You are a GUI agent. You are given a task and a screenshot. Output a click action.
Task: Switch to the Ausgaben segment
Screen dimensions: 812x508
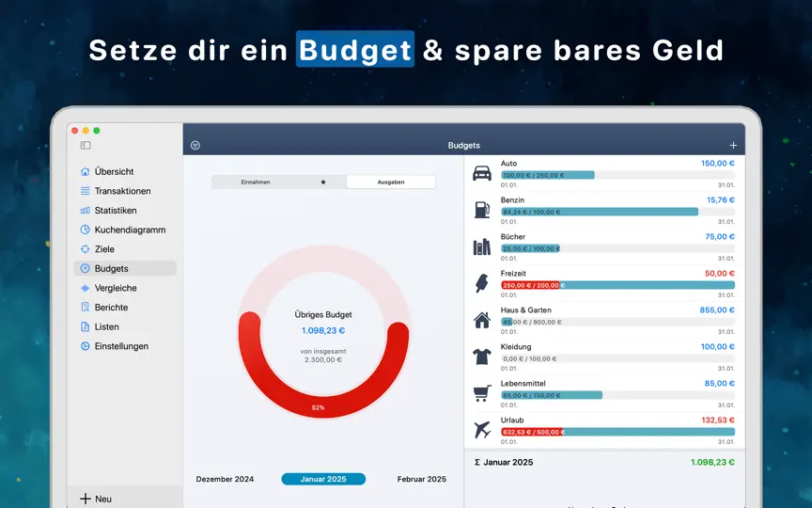(x=391, y=182)
